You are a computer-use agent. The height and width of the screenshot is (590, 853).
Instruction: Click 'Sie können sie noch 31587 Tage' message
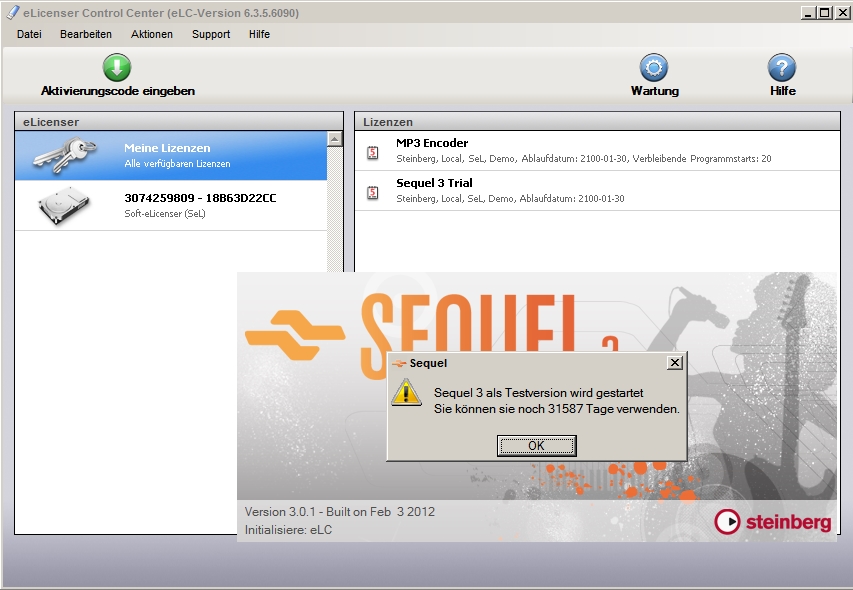point(557,409)
